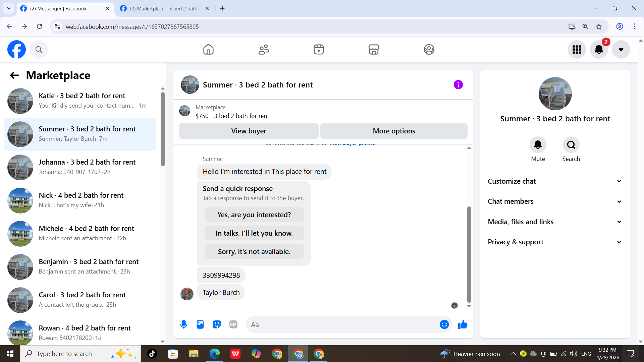644x362 pixels.
Task: Click the voice message microphone icon
Action: 183,324
